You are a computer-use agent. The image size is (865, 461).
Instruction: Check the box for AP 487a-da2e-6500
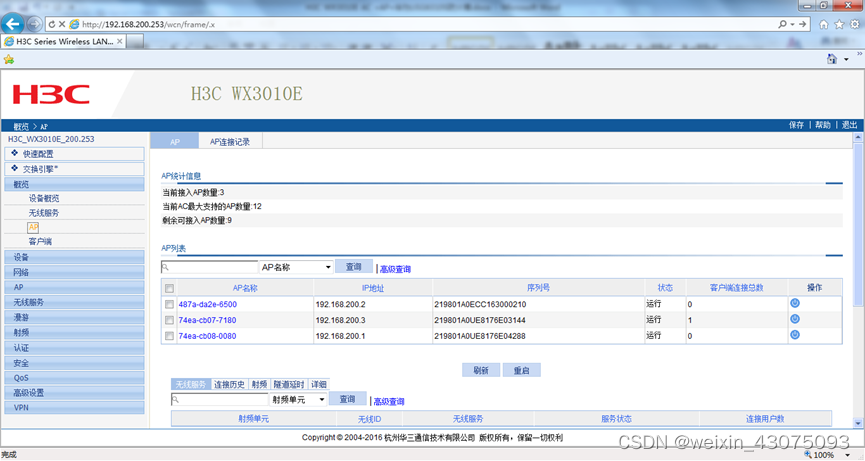[x=169, y=304]
